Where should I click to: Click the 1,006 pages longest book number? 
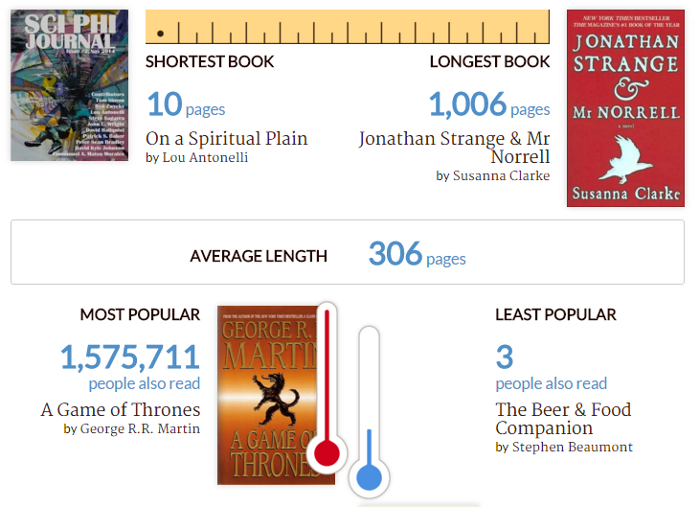(489, 104)
